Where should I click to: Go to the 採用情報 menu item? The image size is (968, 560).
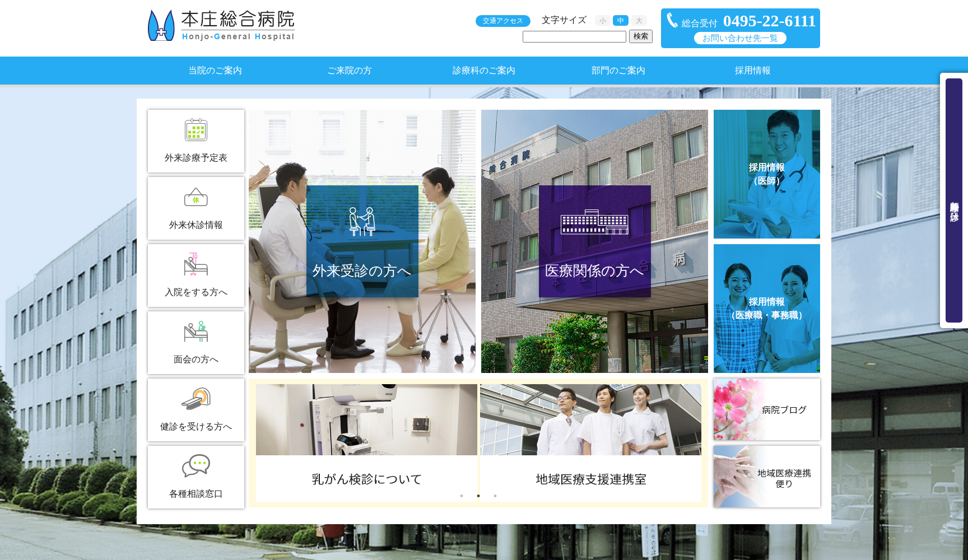(753, 71)
